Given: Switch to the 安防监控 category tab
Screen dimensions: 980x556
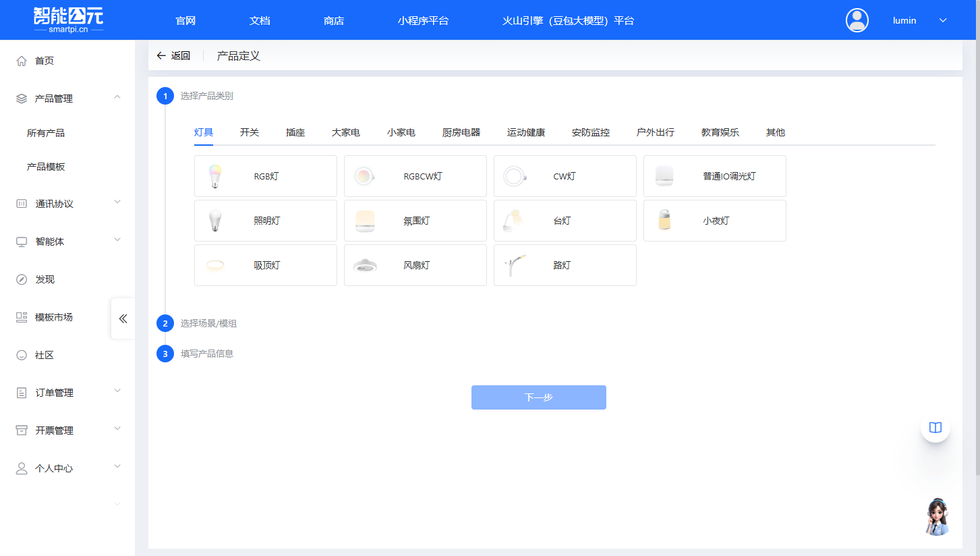Looking at the screenshot, I should 589,132.
